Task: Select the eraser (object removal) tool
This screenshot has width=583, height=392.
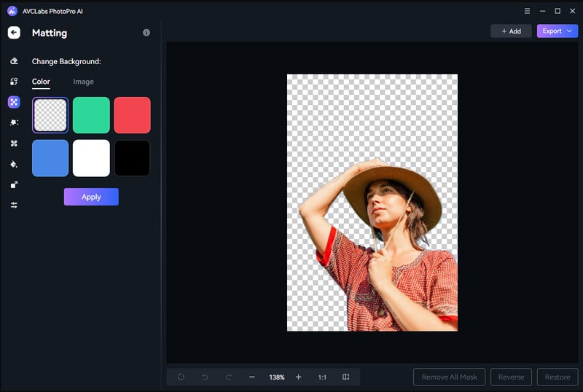Action: (14, 61)
